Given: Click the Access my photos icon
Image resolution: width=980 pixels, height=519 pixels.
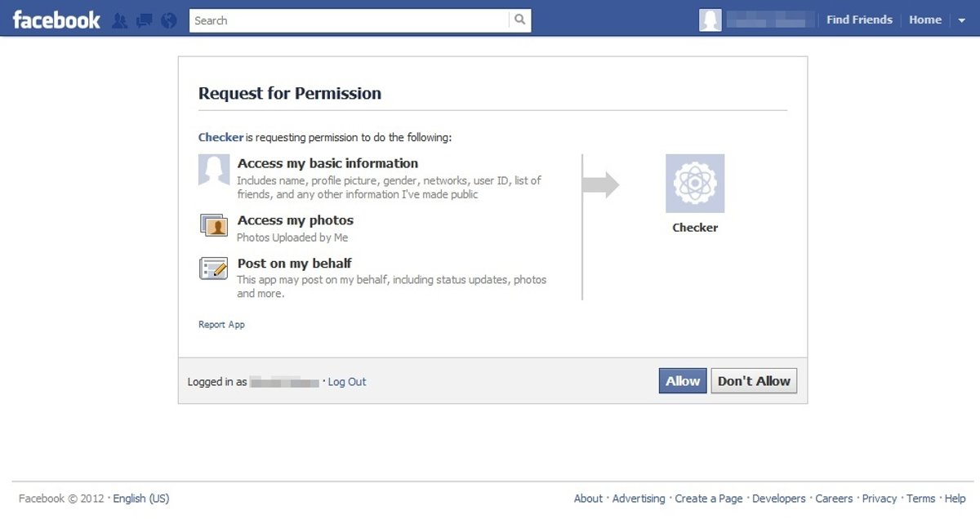Looking at the screenshot, I should (x=214, y=226).
